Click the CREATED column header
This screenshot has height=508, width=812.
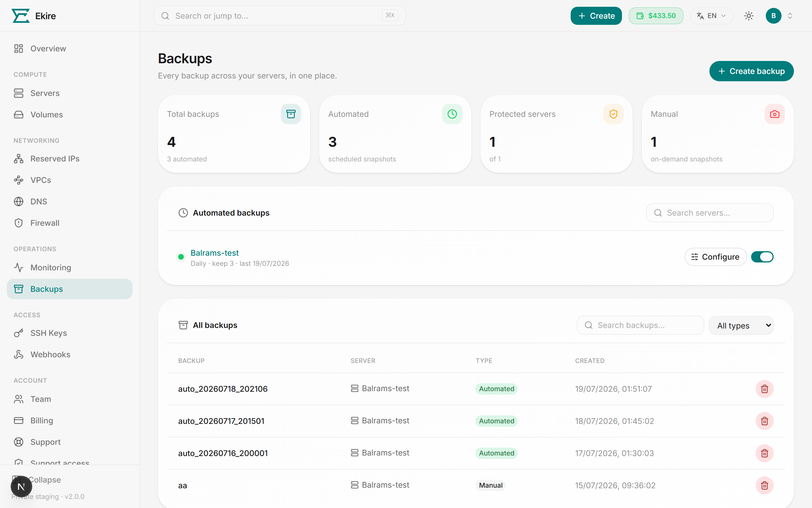pos(590,360)
